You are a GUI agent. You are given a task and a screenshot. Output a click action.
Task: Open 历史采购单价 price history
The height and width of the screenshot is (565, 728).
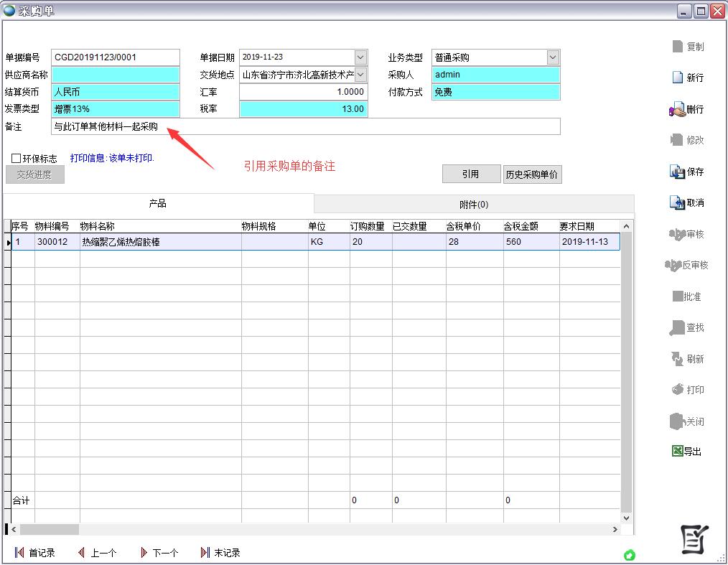coord(532,174)
